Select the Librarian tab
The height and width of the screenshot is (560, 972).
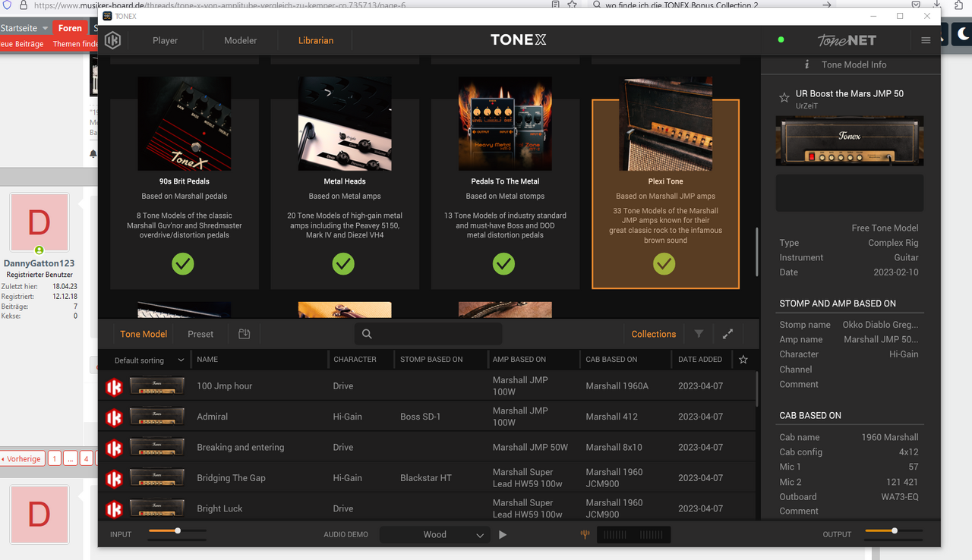[x=316, y=40]
